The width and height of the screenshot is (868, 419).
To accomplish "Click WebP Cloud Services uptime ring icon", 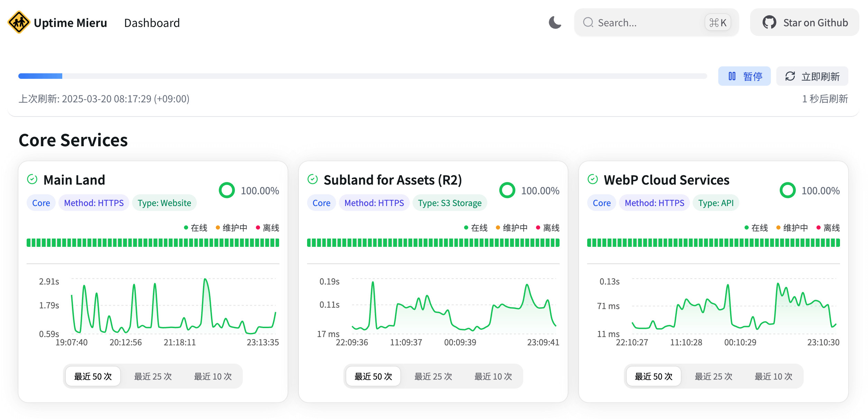I will pyautogui.click(x=787, y=190).
